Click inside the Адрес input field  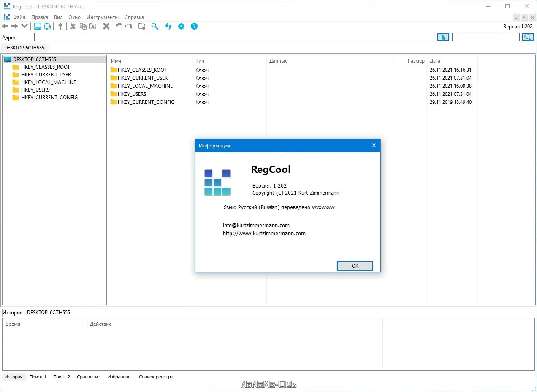234,37
